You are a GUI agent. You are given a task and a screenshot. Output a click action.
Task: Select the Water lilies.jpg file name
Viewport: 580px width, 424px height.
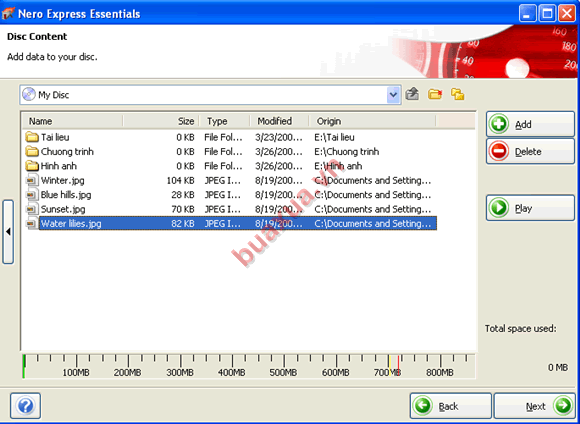pos(71,224)
